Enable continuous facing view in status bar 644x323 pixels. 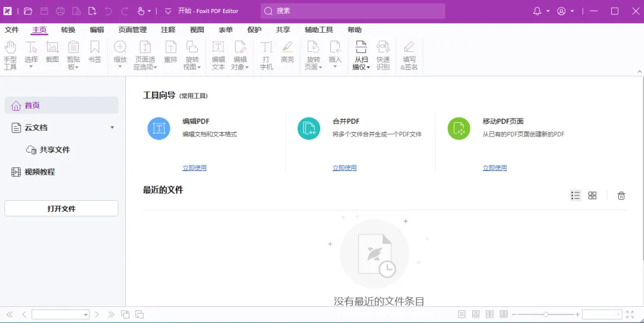tap(503, 315)
